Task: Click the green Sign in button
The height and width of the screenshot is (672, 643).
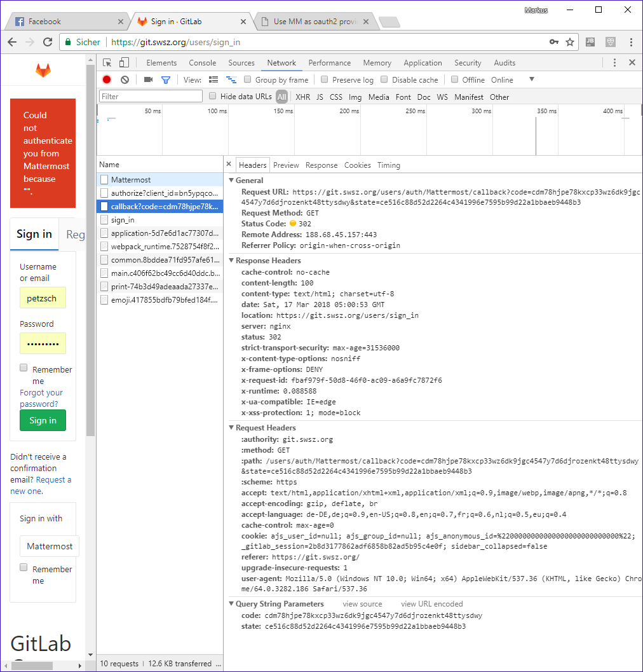Action: [43, 420]
